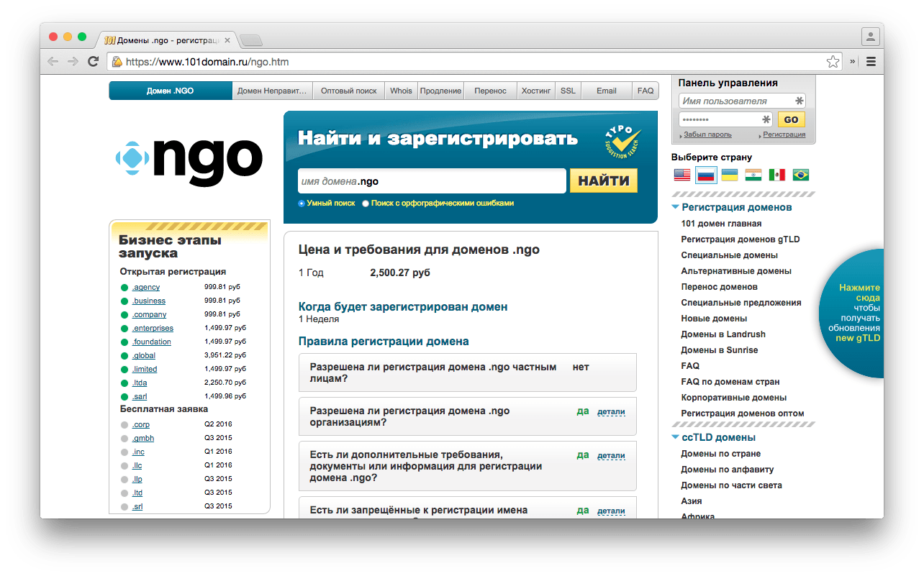924x576 pixels.
Task: Focus the password input field
Action: click(x=725, y=119)
